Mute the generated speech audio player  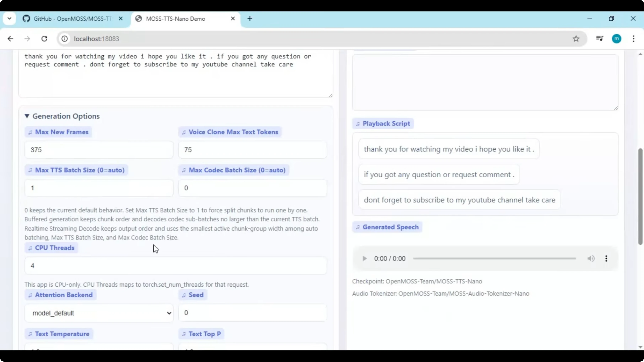point(591,259)
